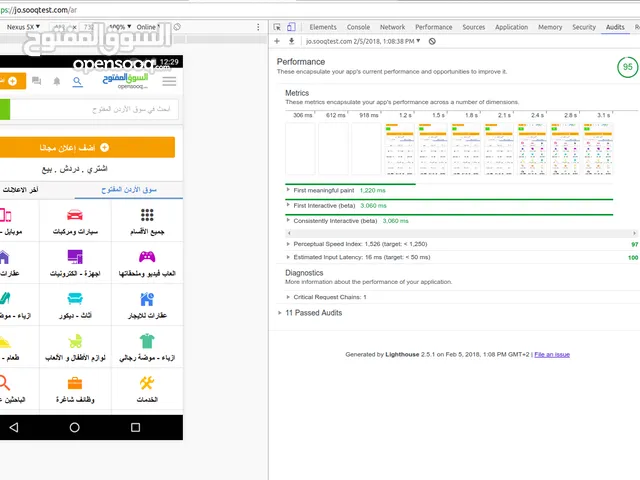Open the Online throttling dropdown
Image resolution: width=640 pixels, height=480 pixels.
tap(148, 27)
